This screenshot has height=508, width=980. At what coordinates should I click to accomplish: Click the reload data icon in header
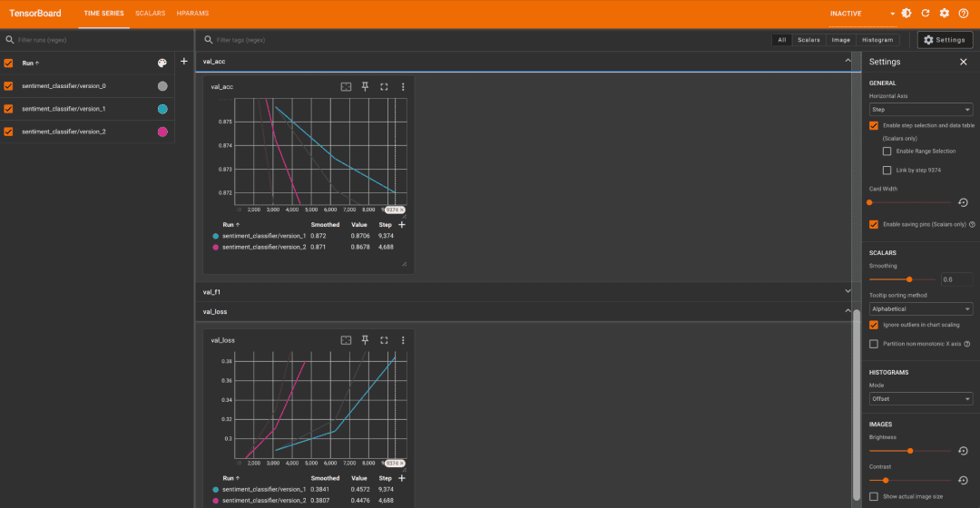pos(926,13)
